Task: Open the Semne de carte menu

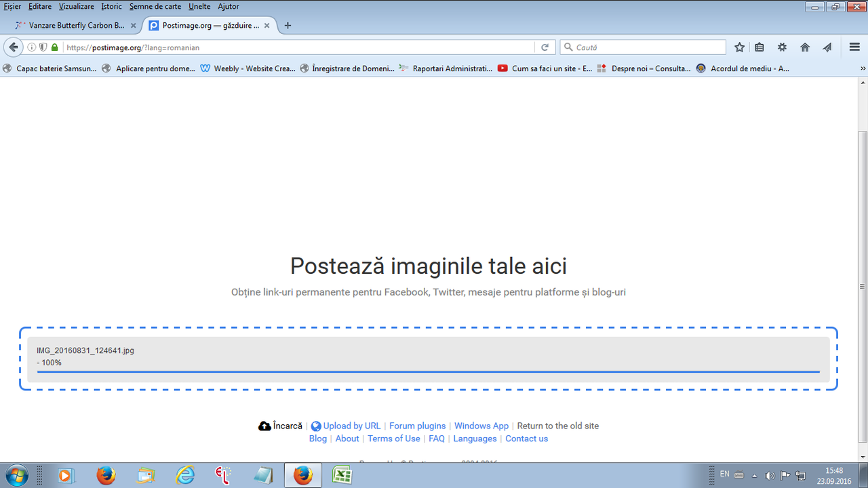Action: (155, 6)
